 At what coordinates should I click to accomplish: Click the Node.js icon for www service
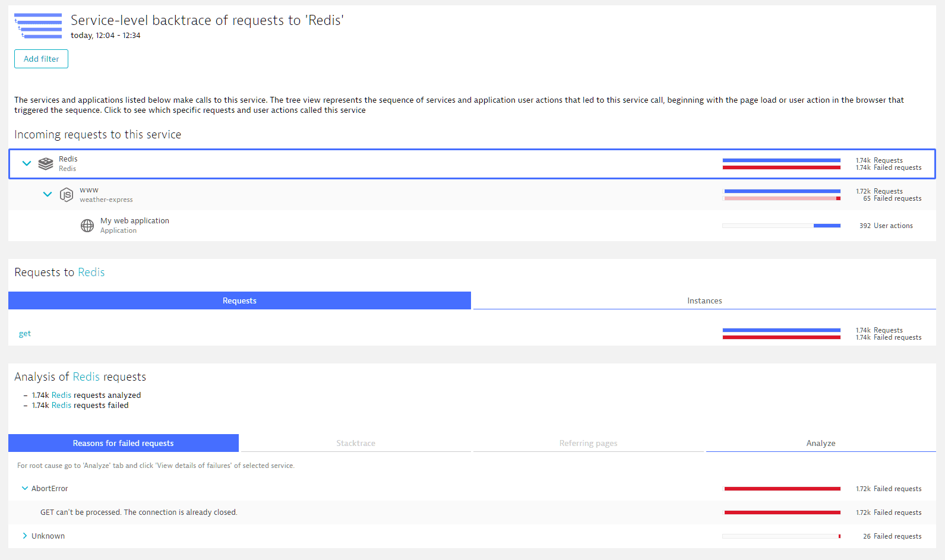click(x=67, y=194)
